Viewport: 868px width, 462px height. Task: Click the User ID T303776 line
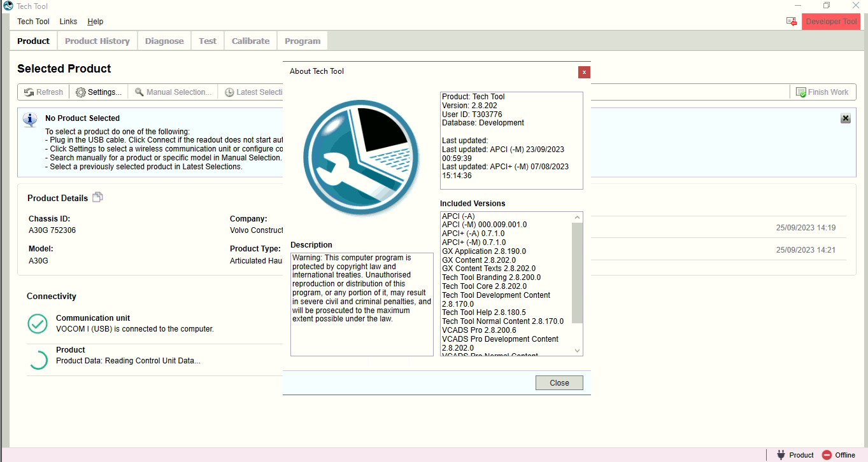[472, 115]
